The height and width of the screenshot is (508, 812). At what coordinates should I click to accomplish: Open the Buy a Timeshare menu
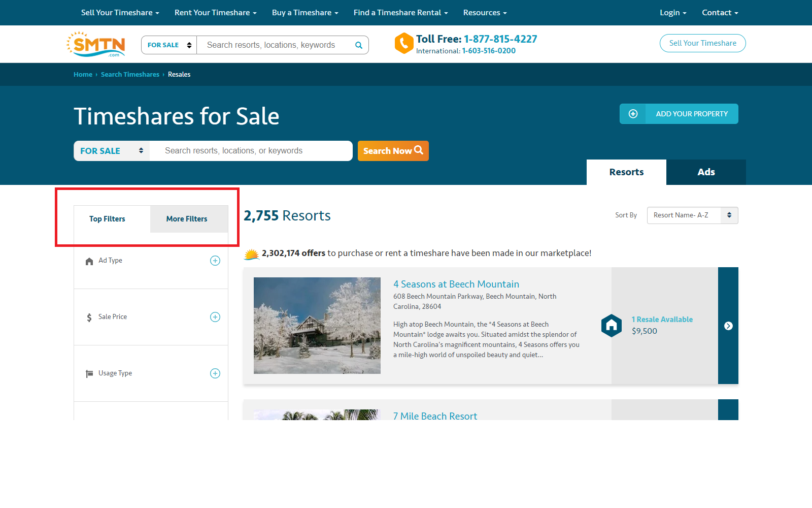click(x=305, y=13)
